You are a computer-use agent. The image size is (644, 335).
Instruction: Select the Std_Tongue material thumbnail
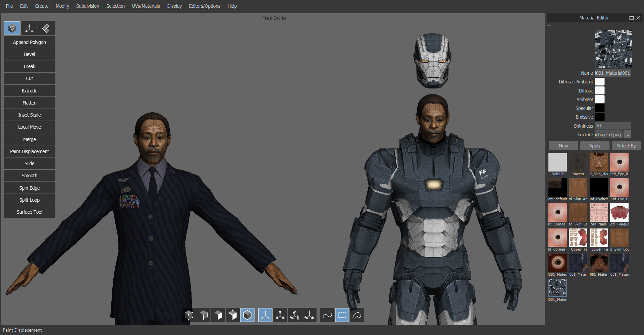click(619, 213)
